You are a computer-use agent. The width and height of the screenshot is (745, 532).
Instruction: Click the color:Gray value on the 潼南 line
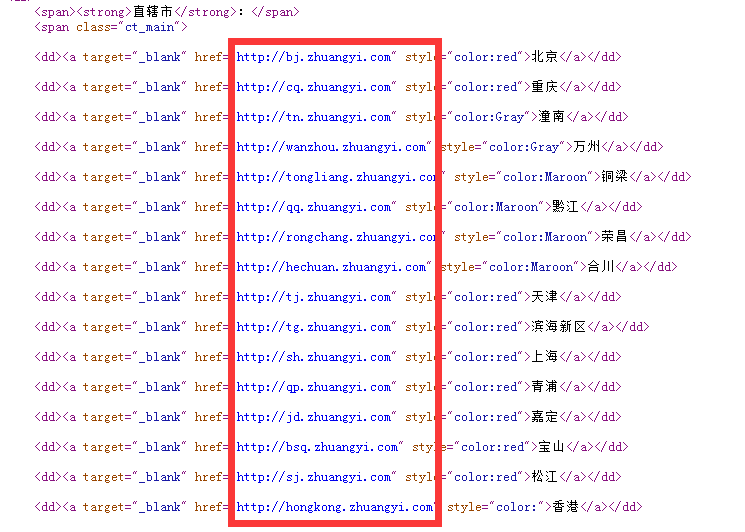pyautogui.click(x=488, y=117)
